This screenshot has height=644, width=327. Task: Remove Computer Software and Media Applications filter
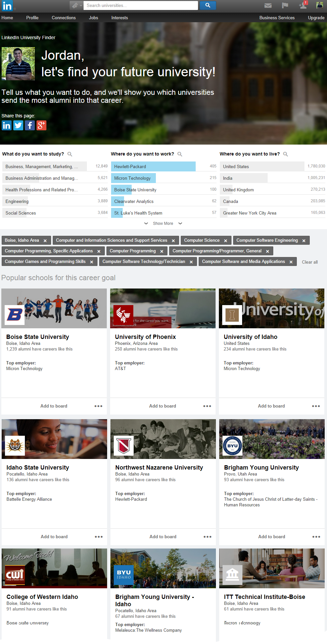pos(291,262)
